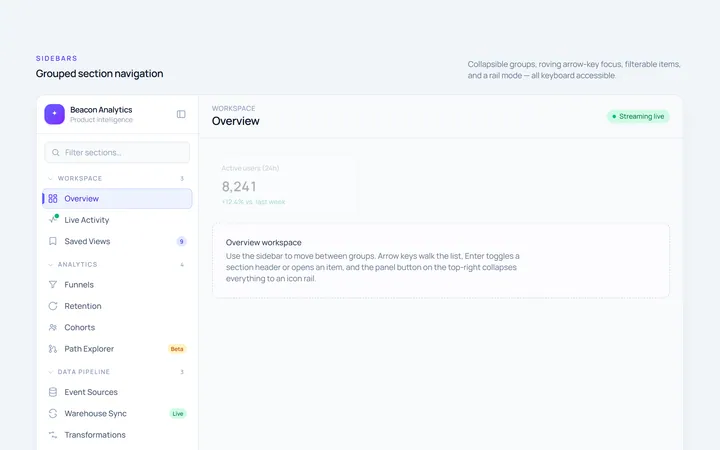The height and width of the screenshot is (450, 720).
Task: Click the Overview grid icon
Action: point(53,198)
